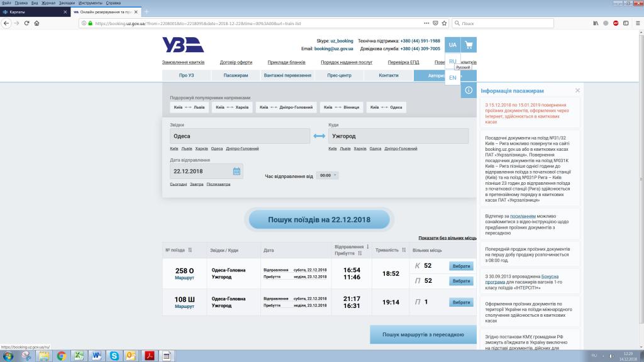The image size is (644, 362).
Task: Click the calendar icon in date field
Action: pyautogui.click(x=236, y=171)
